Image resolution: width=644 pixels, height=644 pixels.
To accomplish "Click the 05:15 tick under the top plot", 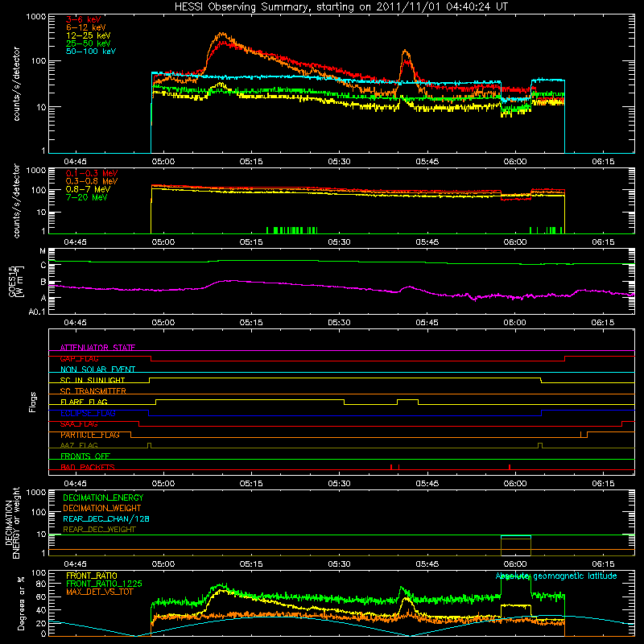I will point(251,162).
